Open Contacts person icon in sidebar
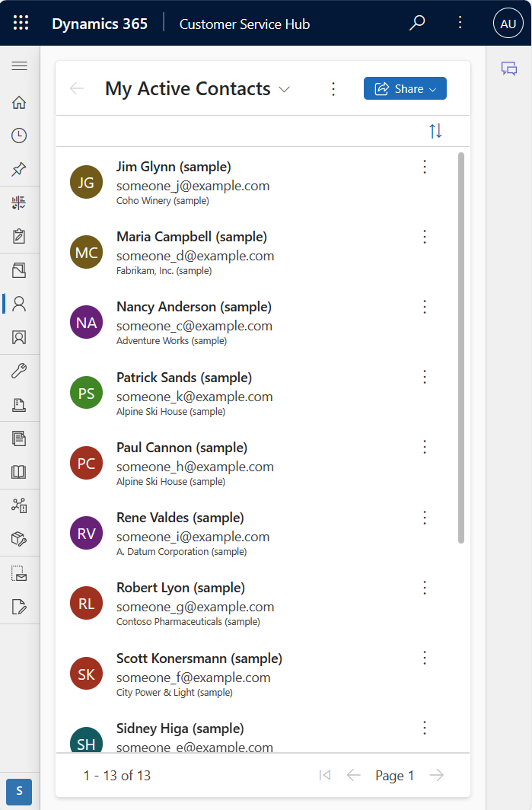 [19, 304]
